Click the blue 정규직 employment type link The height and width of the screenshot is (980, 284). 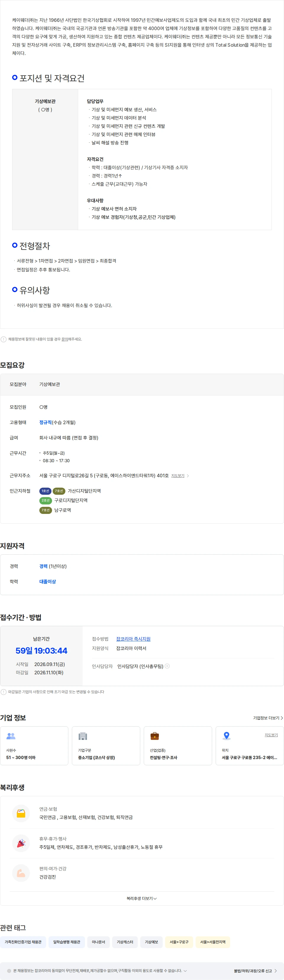pos(45,422)
